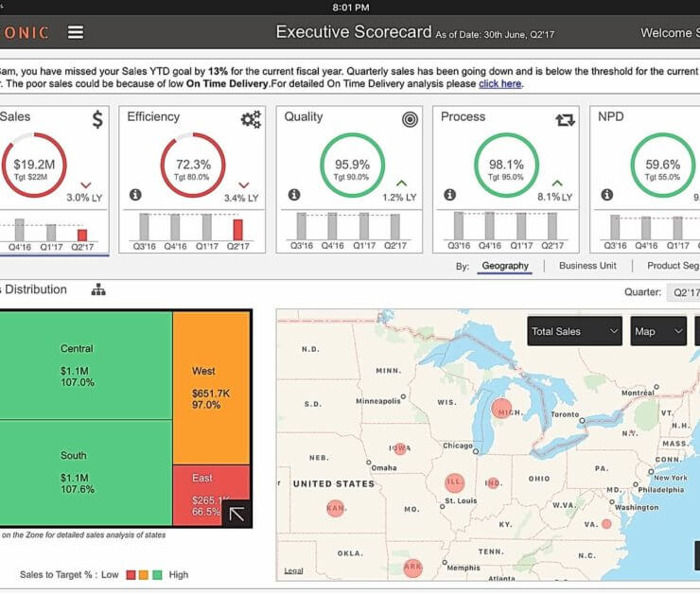Click the Efficiency 72.3% gauge
The height and width of the screenshot is (595, 700).
pos(193,166)
